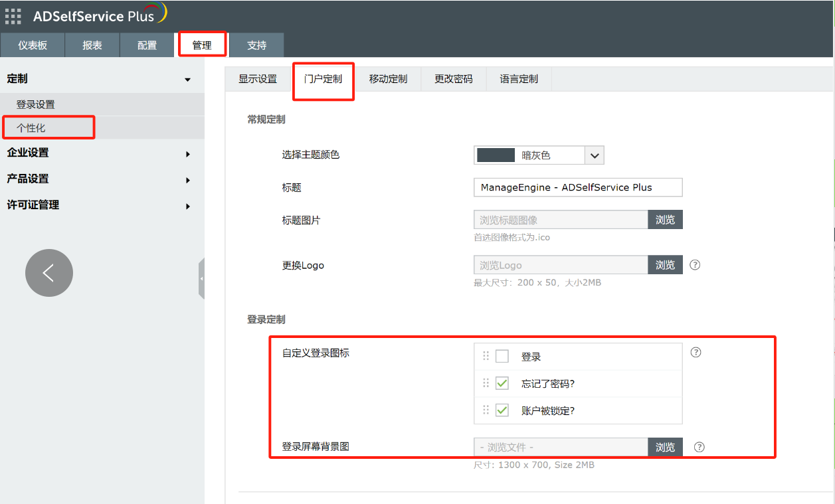
Task: Expand the 企业设置 sidebar section
Action: tap(188, 153)
